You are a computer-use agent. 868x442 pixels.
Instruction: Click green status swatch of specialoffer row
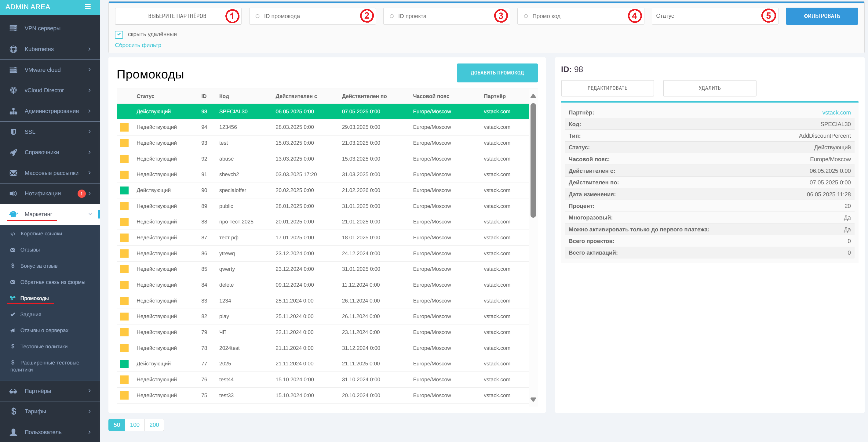124,190
